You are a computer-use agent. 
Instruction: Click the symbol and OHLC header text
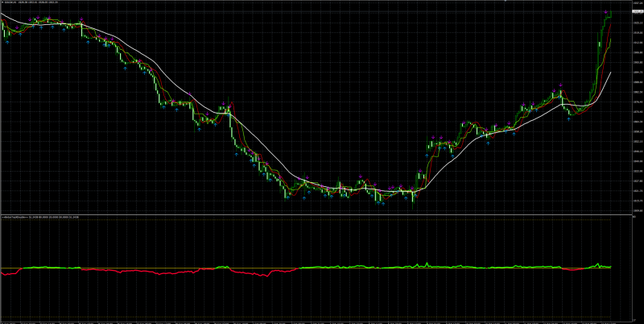31,2
